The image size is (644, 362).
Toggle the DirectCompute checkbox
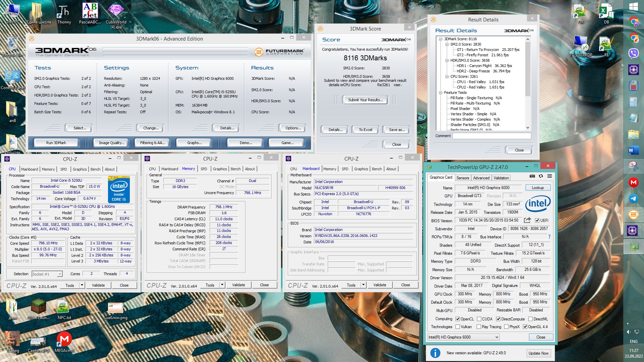click(498, 319)
